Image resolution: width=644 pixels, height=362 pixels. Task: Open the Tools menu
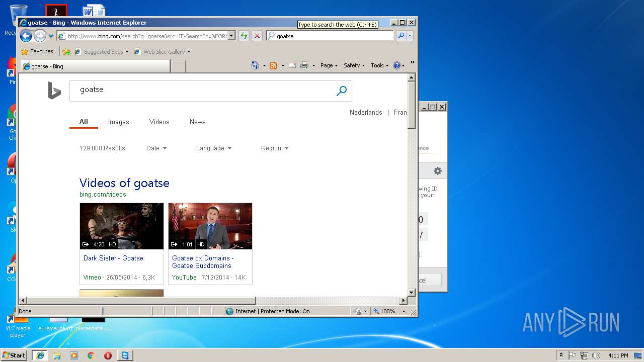click(x=379, y=65)
